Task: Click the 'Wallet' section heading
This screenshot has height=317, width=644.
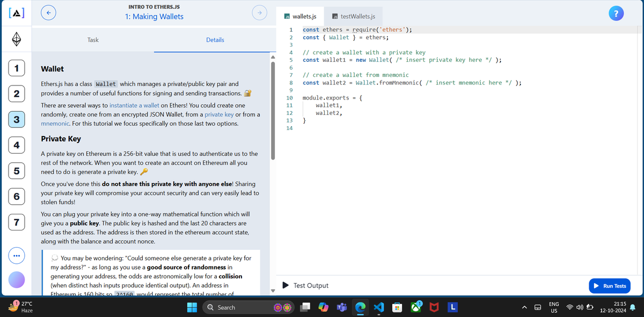Action: click(x=53, y=69)
